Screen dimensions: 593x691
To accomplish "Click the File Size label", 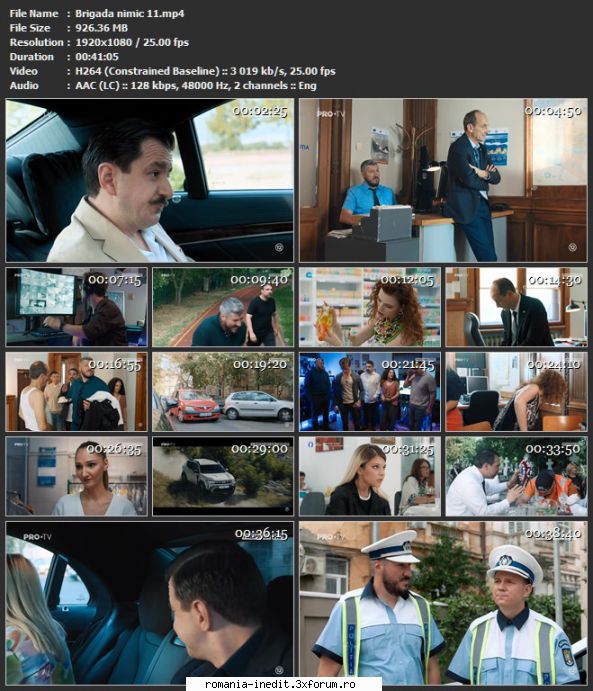I will [x=30, y=28].
